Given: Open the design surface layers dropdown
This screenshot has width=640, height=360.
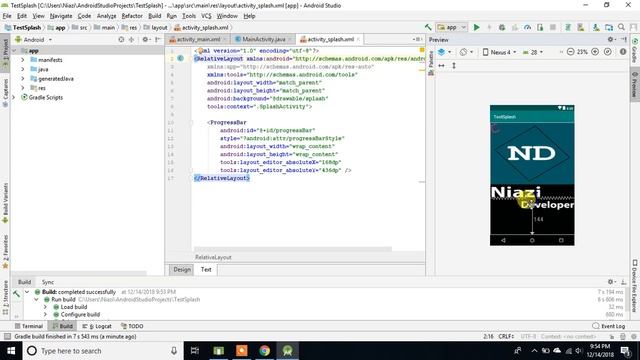Looking at the screenshot, I should tap(444, 52).
